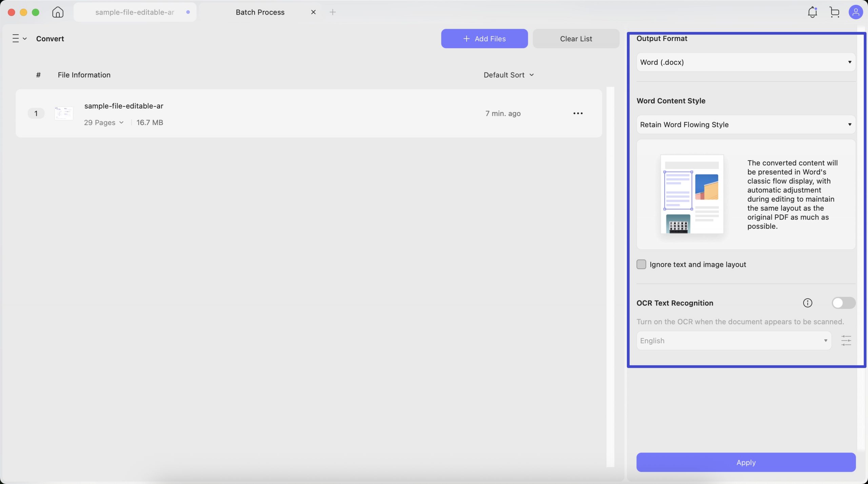Click the file list scrollbar
868x484 pixels.
tap(610, 277)
